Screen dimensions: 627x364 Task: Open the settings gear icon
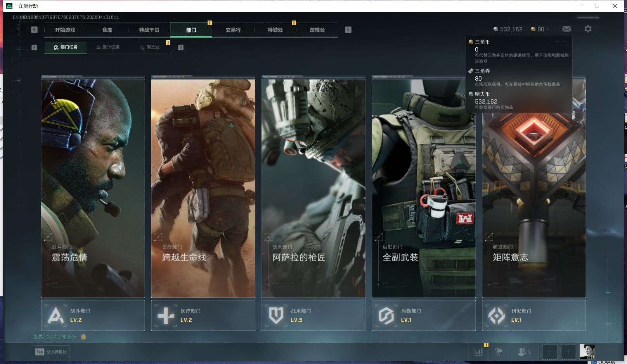(588, 29)
